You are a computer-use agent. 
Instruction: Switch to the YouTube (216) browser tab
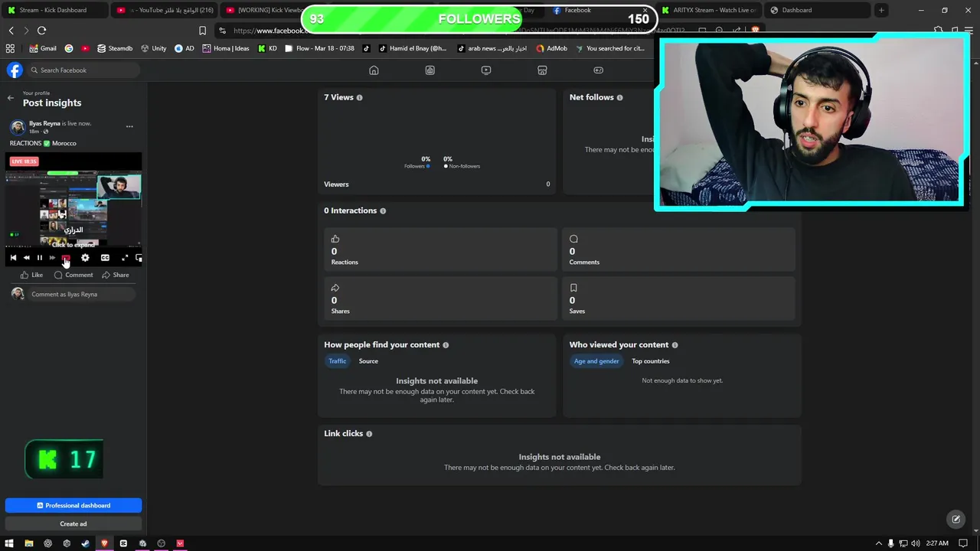[165, 10]
